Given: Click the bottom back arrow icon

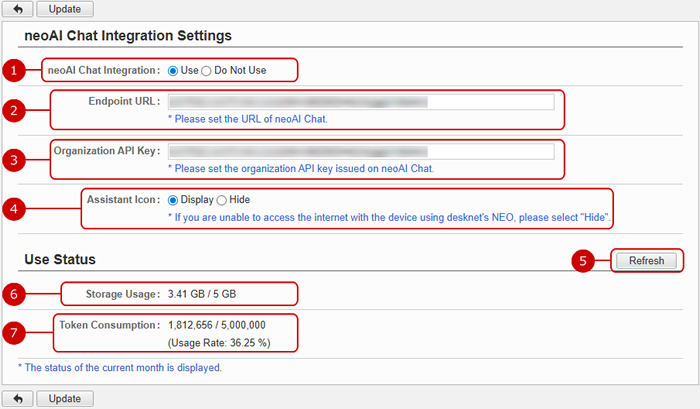Looking at the screenshot, I should (17, 398).
